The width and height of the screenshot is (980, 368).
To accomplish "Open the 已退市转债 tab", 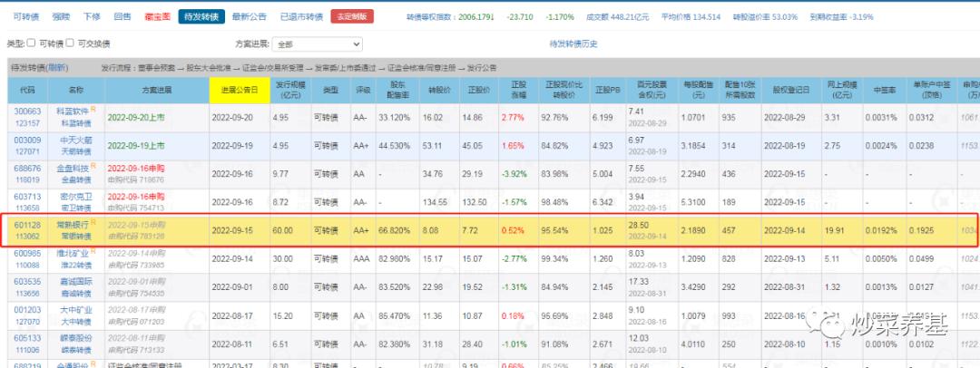I will click(x=302, y=17).
